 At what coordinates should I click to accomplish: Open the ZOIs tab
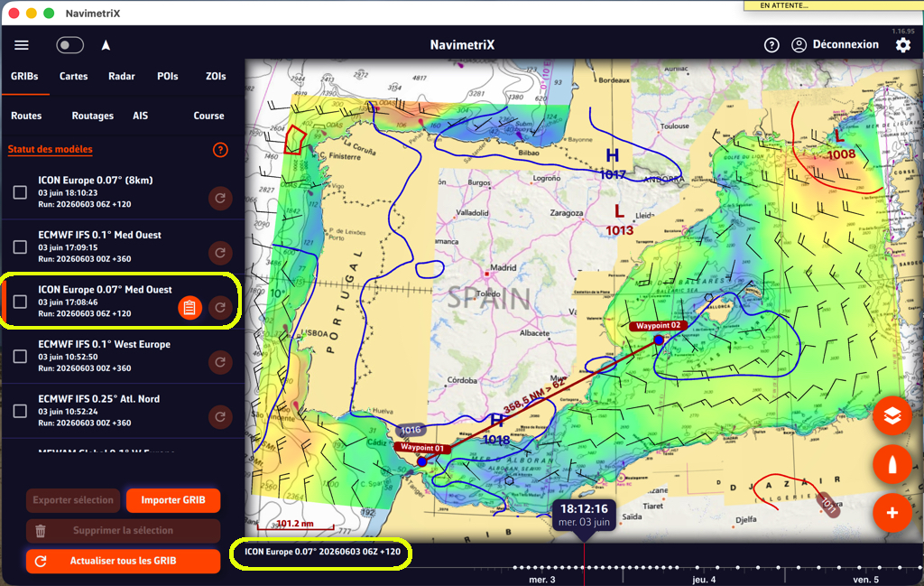[216, 76]
